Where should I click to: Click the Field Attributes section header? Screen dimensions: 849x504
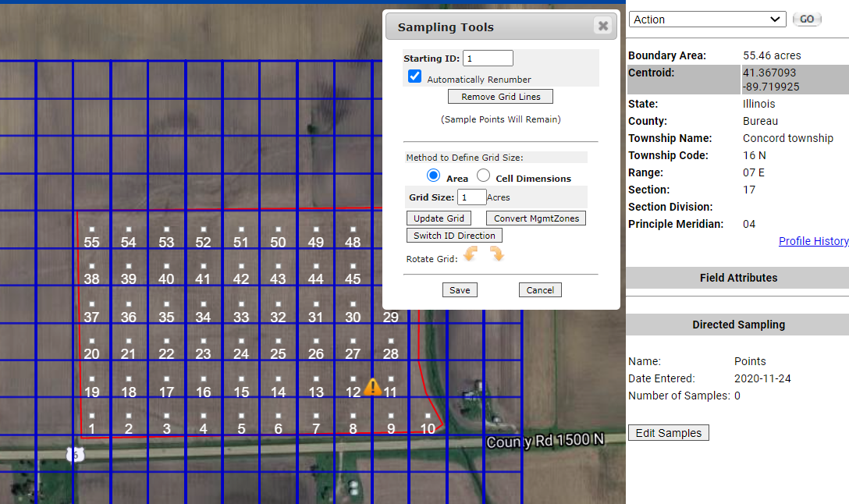point(737,278)
